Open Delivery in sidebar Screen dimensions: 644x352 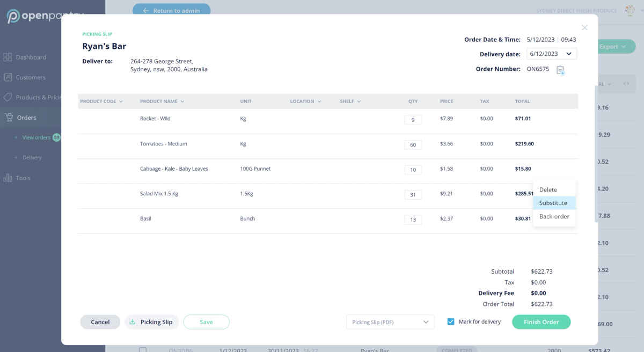(32, 158)
